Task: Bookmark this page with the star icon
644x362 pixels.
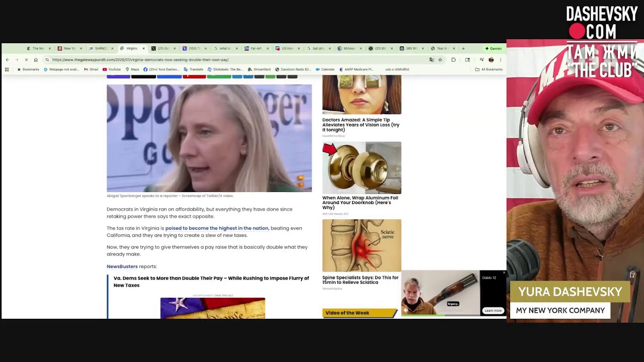Action: pos(440,60)
